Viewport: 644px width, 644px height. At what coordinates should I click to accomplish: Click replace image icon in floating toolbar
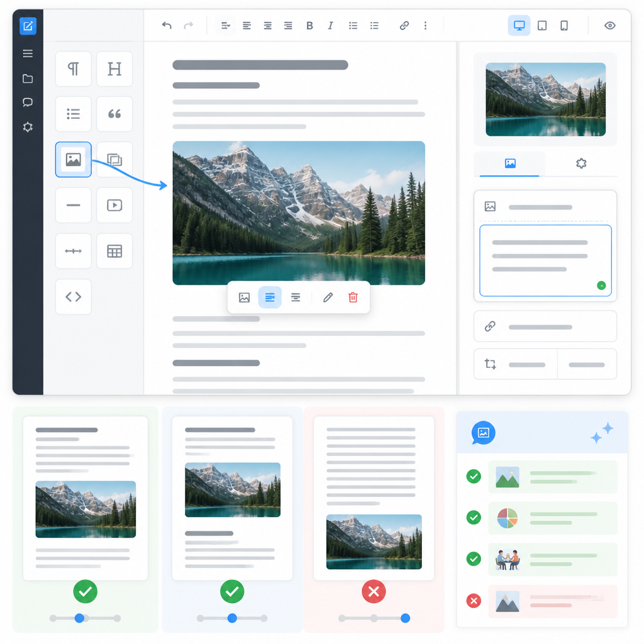point(245,297)
